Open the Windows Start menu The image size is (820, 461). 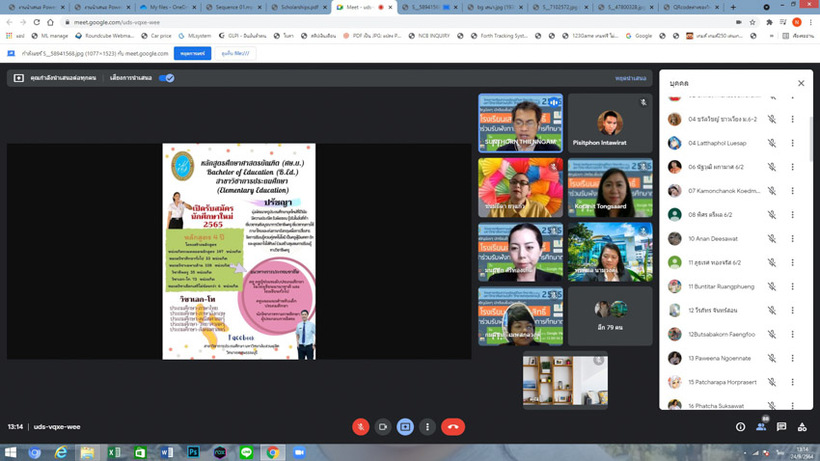tap(10, 453)
